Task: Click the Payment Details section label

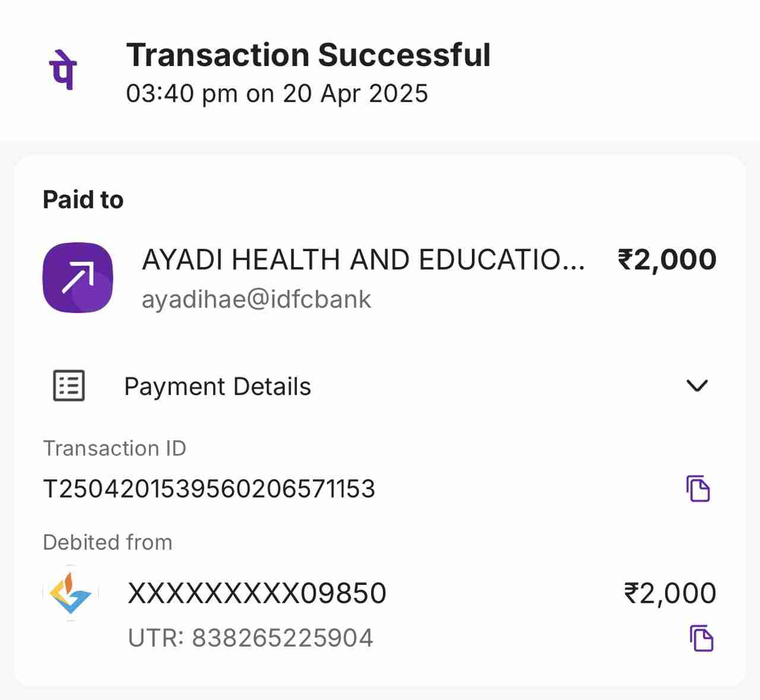Action: tap(217, 387)
